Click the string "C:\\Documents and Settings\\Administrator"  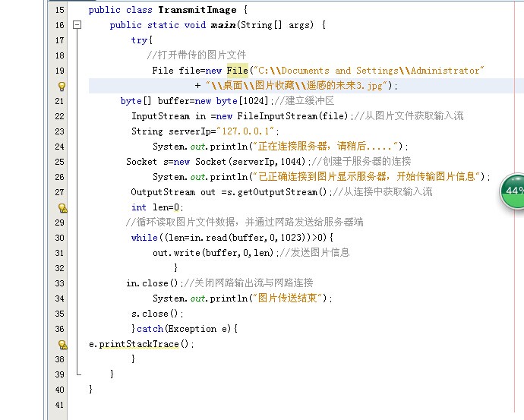(368, 71)
